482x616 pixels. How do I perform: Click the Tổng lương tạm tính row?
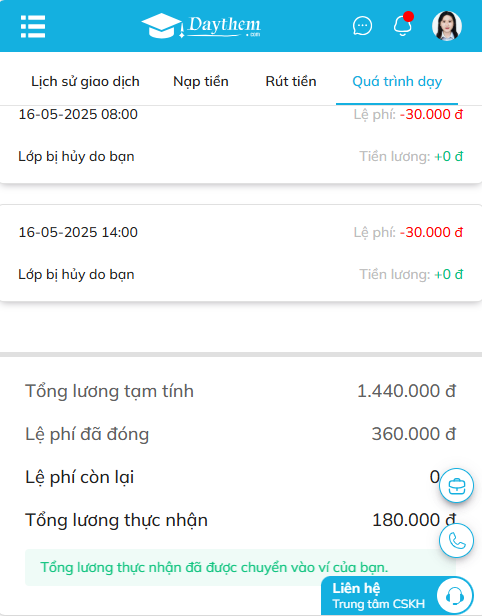(240, 391)
